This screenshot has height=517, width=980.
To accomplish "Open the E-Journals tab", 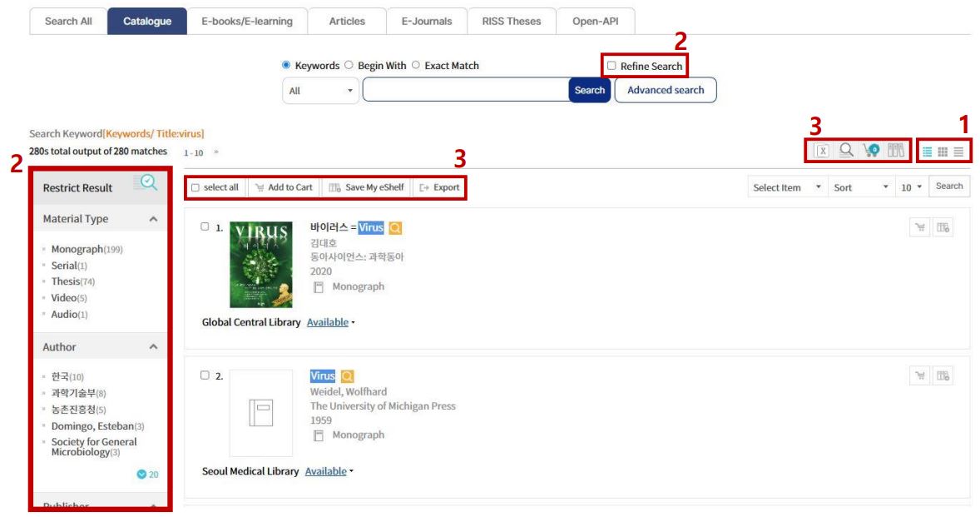I will tap(426, 22).
